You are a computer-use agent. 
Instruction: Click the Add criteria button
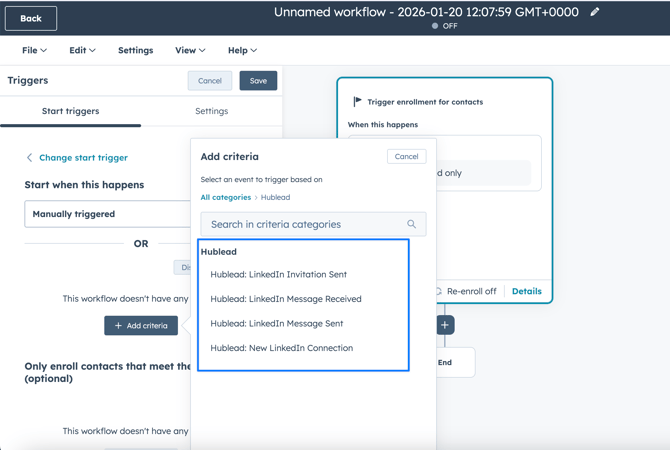tap(141, 325)
